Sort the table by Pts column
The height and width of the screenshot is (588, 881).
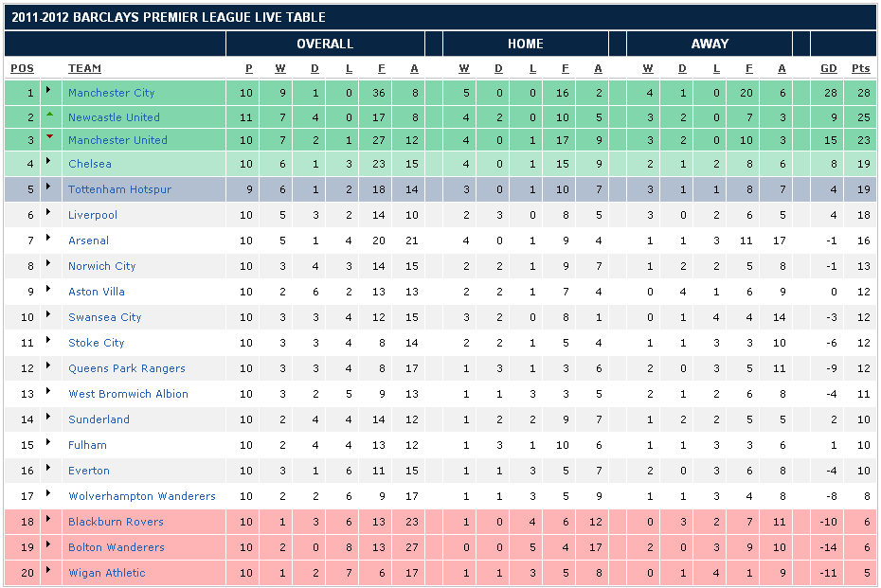point(860,68)
